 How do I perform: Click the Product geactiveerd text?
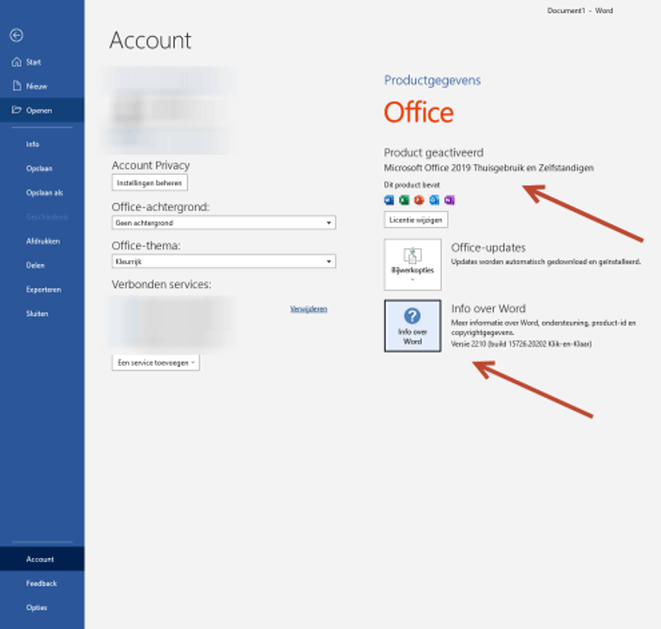click(x=433, y=153)
